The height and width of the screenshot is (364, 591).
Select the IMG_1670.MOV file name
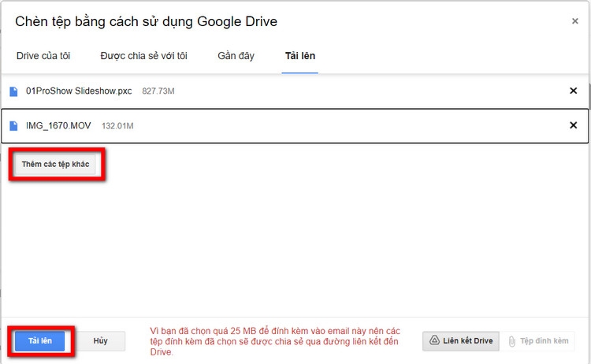[58, 125]
